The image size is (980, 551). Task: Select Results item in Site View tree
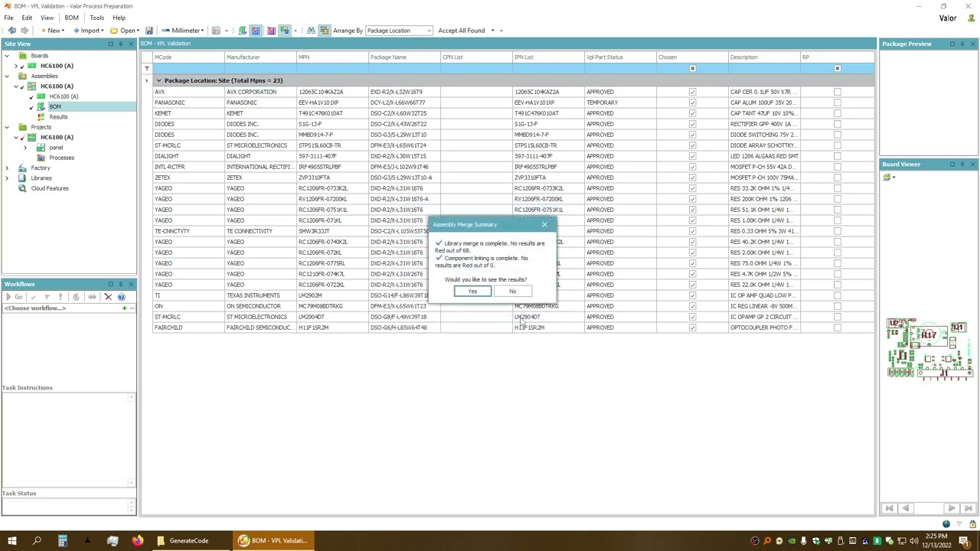click(58, 117)
